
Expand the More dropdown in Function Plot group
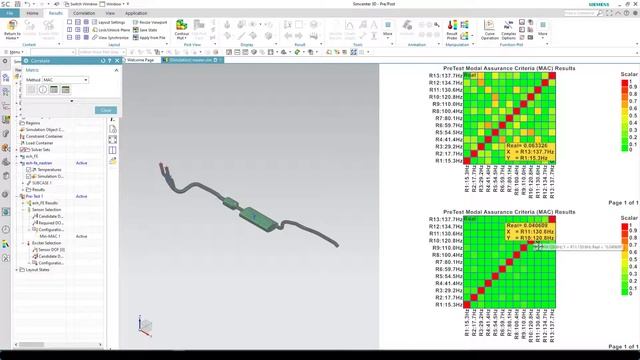tap(542, 29)
